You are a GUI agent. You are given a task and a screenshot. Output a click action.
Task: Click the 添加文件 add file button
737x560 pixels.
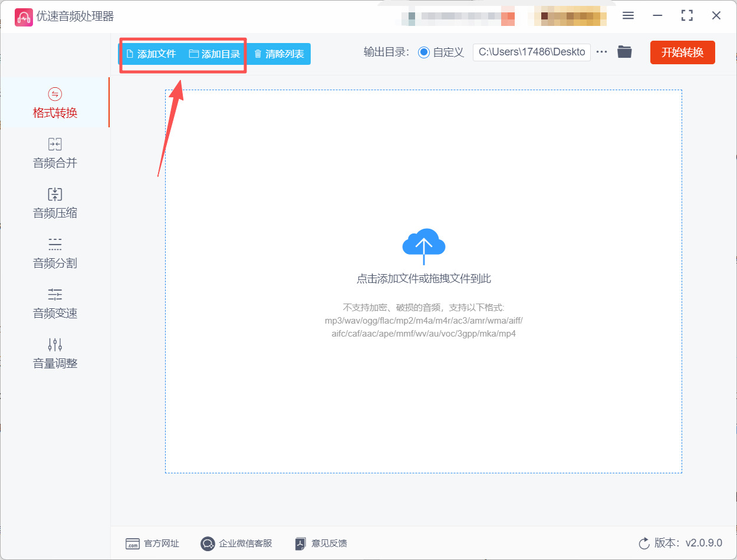pos(150,53)
